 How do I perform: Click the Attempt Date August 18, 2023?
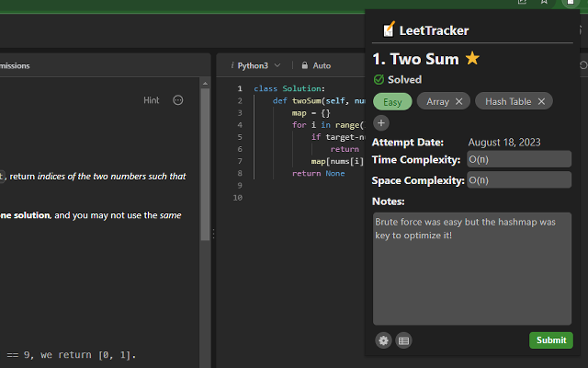[504, 143]
